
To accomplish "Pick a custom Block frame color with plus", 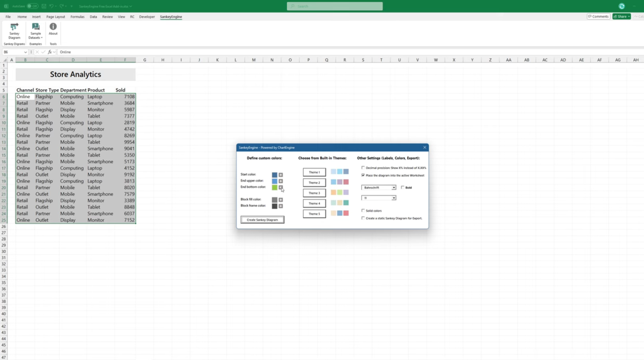I will (x=281, y=206).
